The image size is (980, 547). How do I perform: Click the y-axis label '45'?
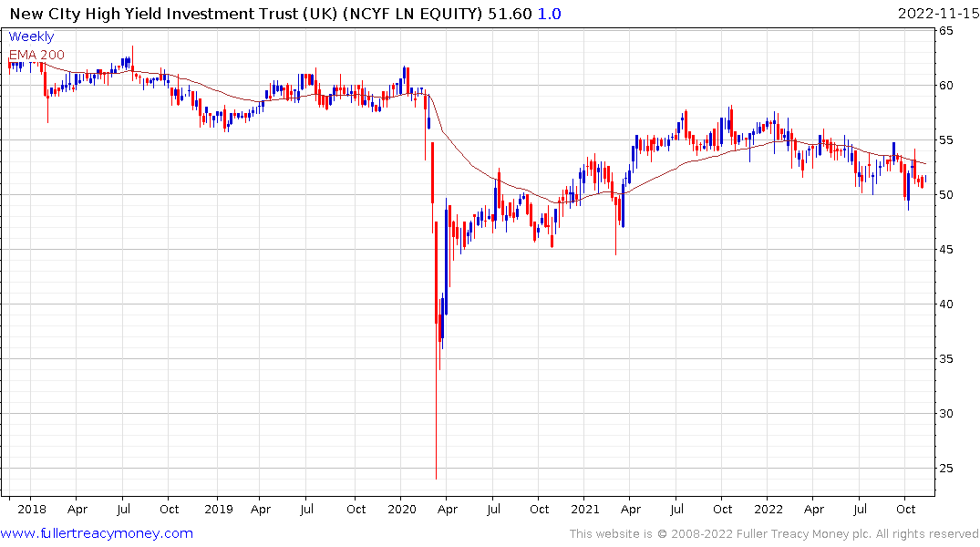(x=946, y=250)
